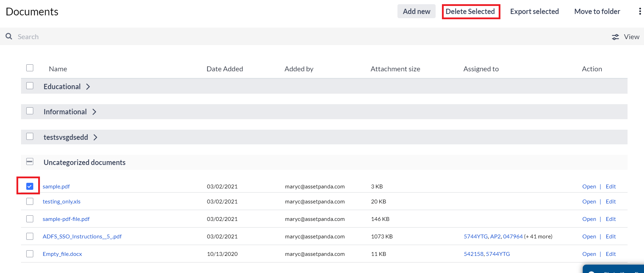Click the Added by column header
644x273 pixels.
pyautogui.click(x=299, y=69)
